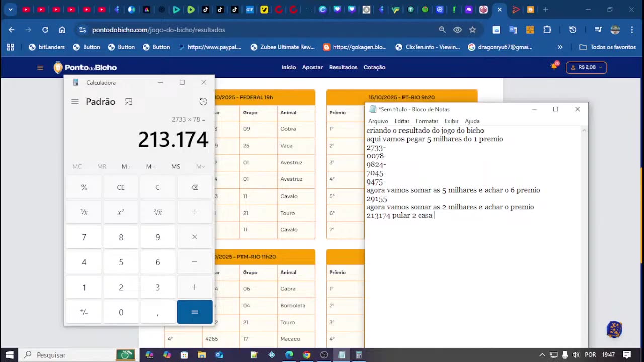Click the zoom magnifier icon in address bar
Viewport: 644px width, 362px height.
(442, 30)
